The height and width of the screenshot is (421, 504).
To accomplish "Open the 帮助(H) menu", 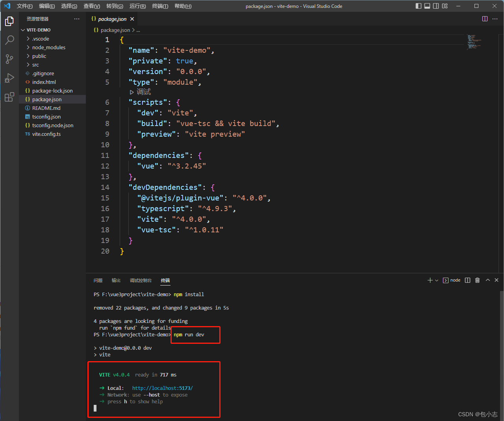I will [x=183, y=6].
